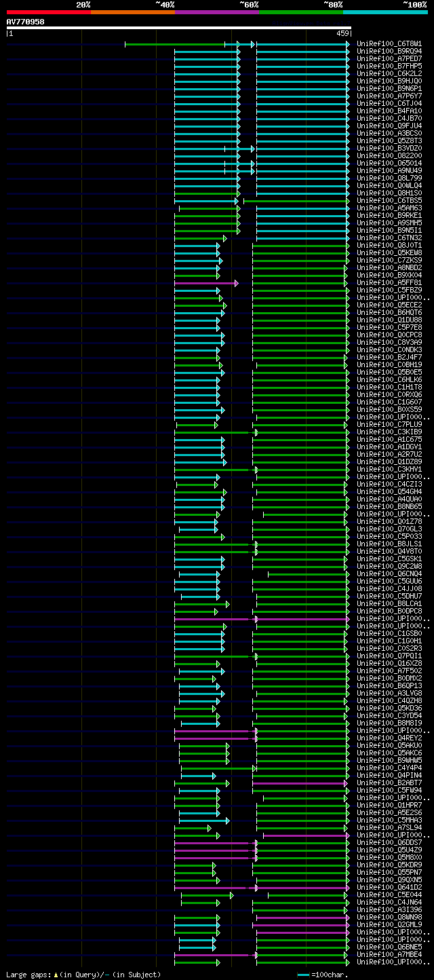
Task: Open hit UniRef100_B7FHP5
Action: (389, 66)
